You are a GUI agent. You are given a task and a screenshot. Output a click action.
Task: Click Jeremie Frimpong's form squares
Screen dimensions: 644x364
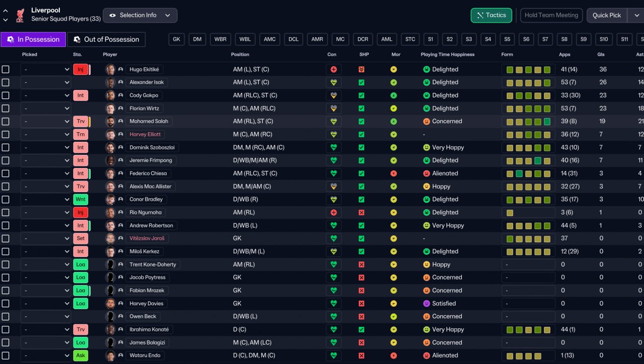pyautogui.click(x=528, y=160)
